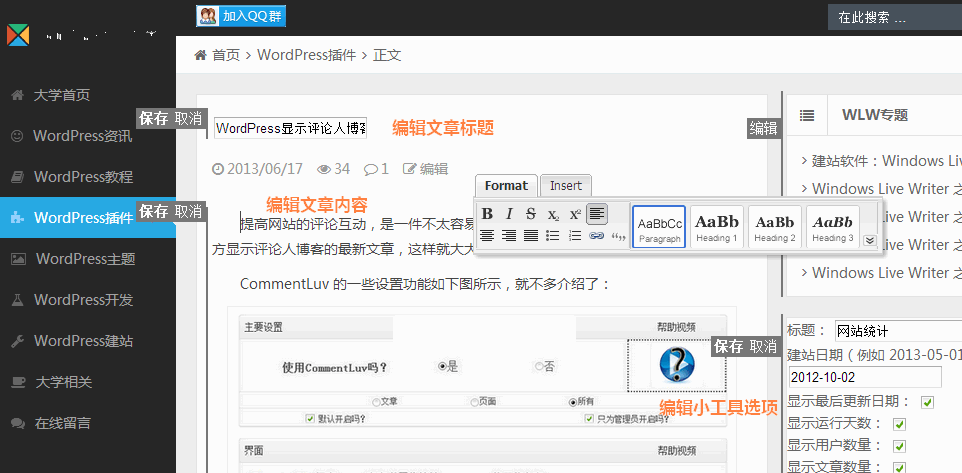This screenshot has height=473, width=962.
Task: Click the 在此搜索 search field
Action: [x=895, y=17]
